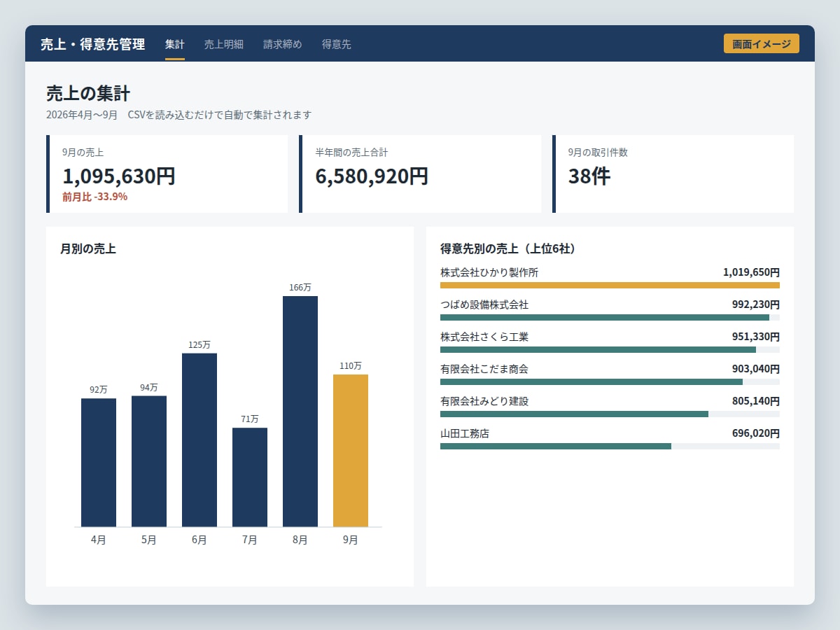Viewport: 840px width, 630px height.
Task: Click the 9月の取引件数 card label
Action: pos(598,152)
